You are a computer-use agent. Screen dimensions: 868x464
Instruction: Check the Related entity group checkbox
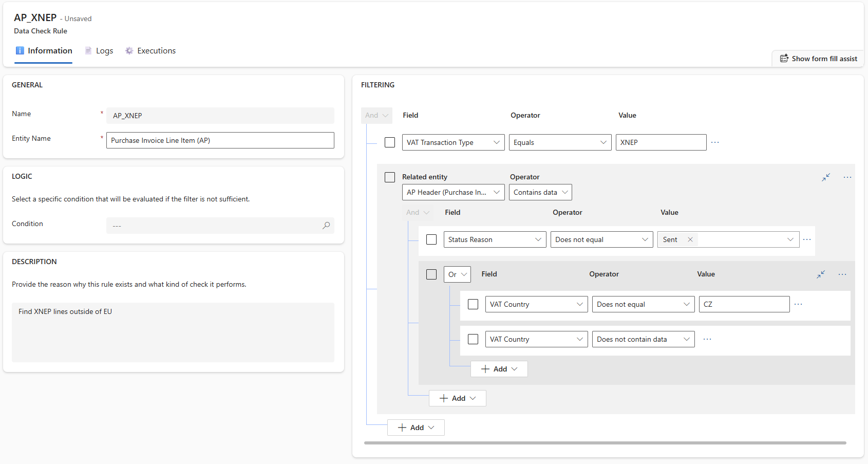[x=390, y=177]
